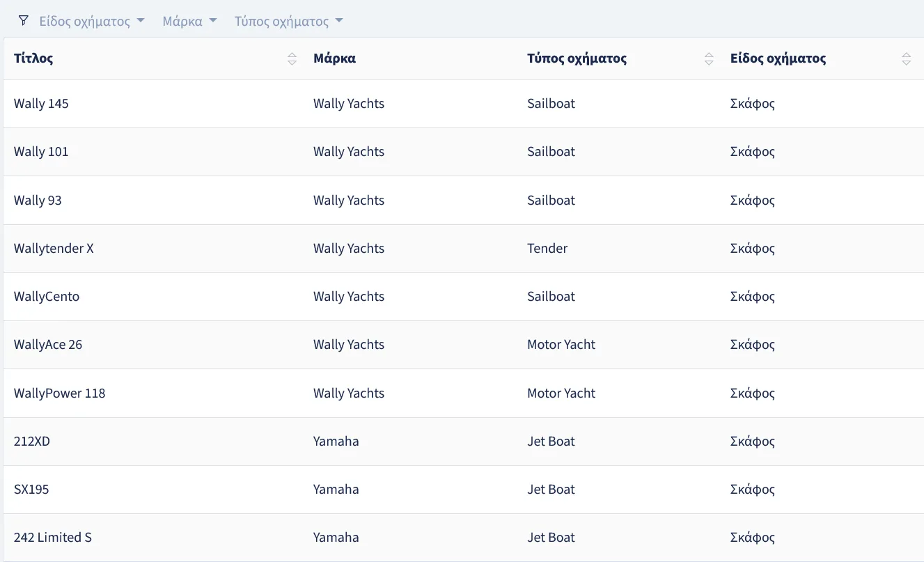Select the Wally 93 title
This screenshot has width=924, height=562.
click(38, 201)
